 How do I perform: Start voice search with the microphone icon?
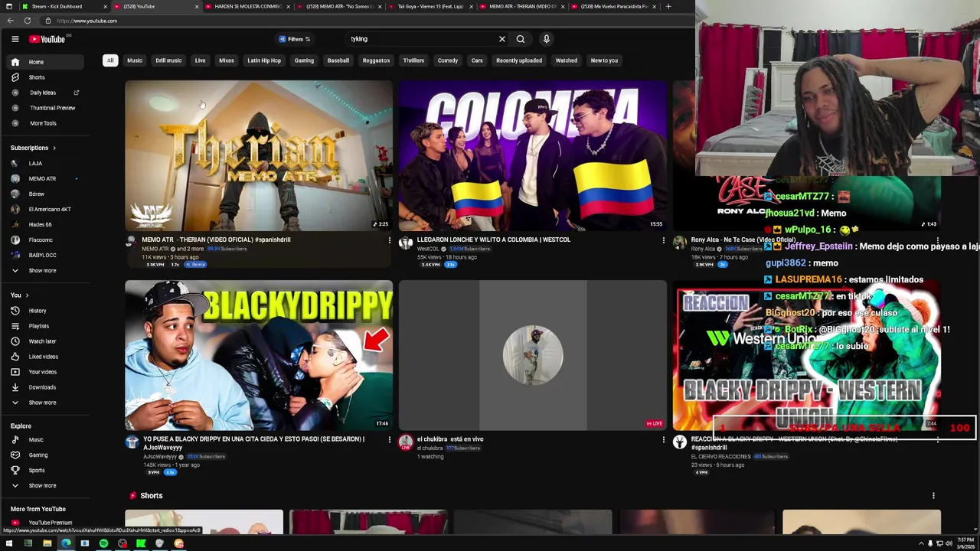[x=546, y=39]
